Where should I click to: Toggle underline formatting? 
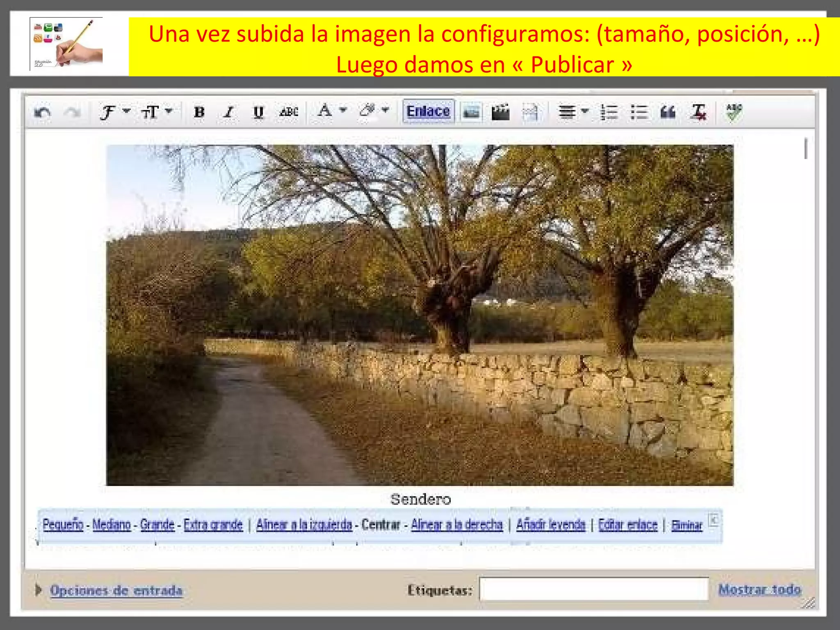pos(258,112)
